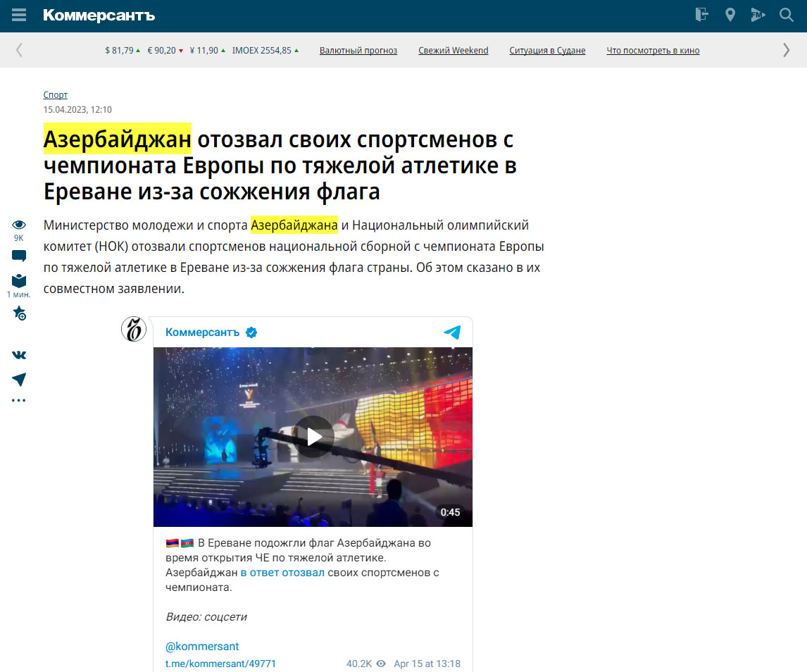
Task: Open the hamburger main menu
Action: tap(19, 15)
